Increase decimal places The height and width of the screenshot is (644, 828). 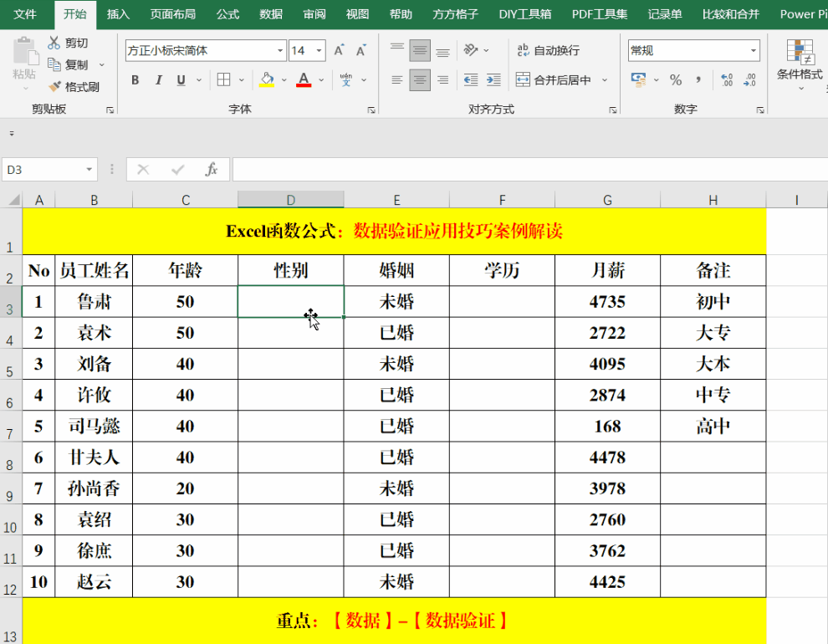click(727, 80)
